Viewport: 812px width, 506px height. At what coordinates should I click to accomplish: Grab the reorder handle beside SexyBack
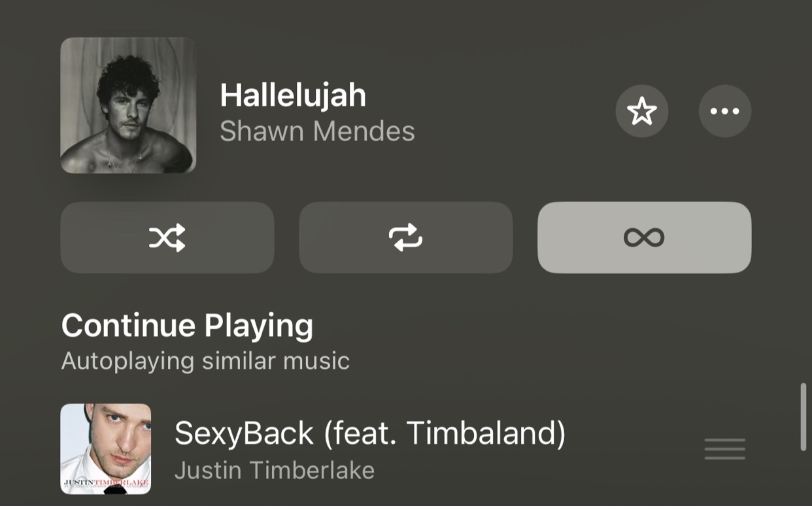[x=725, y=449]
